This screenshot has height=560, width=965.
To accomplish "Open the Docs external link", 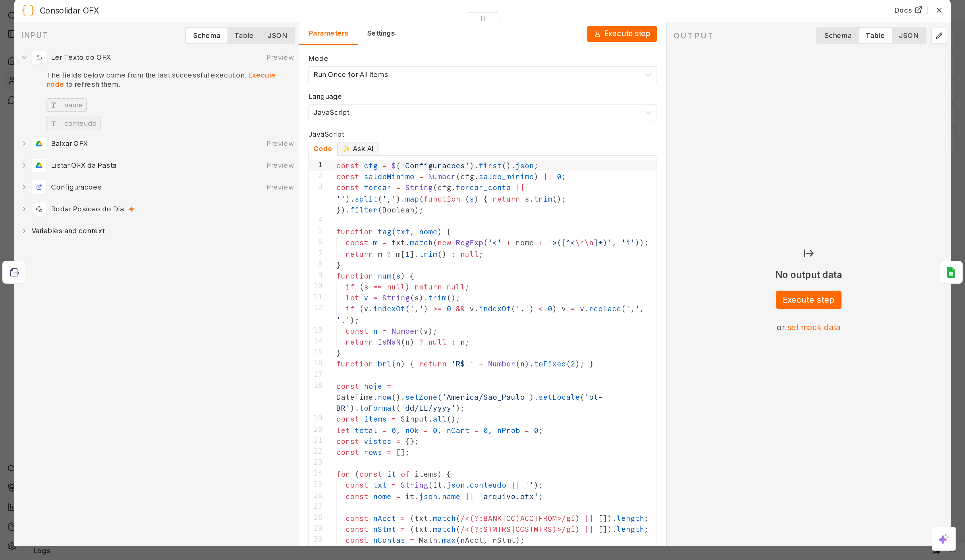I will 908,10.
